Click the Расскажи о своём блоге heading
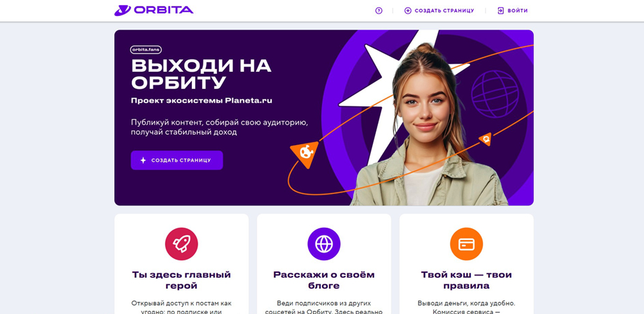644x314 pixels. pyautogui.click(x=324, y=280)
